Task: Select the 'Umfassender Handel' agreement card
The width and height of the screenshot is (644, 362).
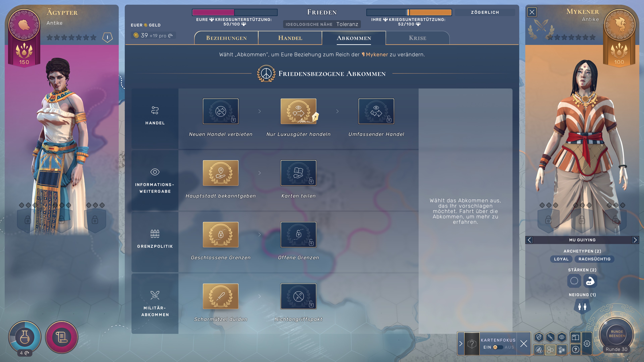Action: click(x=376, y=111)
